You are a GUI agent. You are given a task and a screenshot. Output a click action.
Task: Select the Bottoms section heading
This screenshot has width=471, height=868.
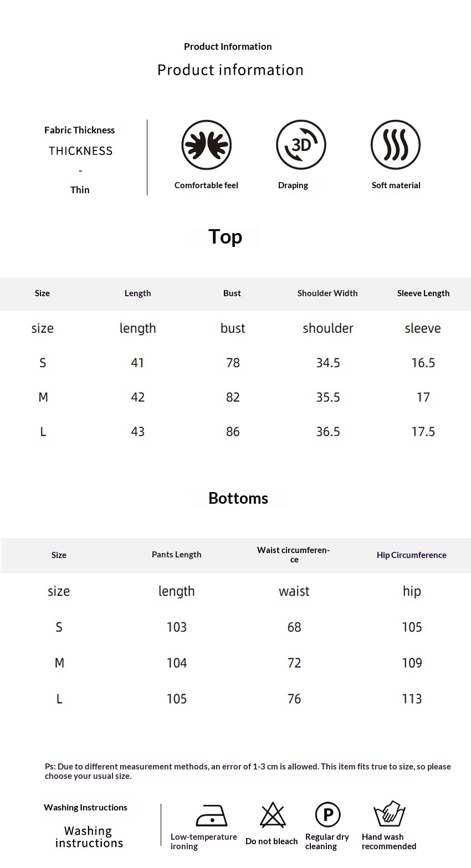pyautogui.click(x=238, y=498)
